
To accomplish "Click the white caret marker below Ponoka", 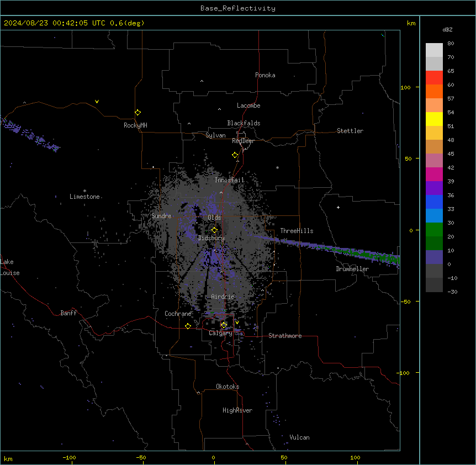I will (x=202, y=81).
